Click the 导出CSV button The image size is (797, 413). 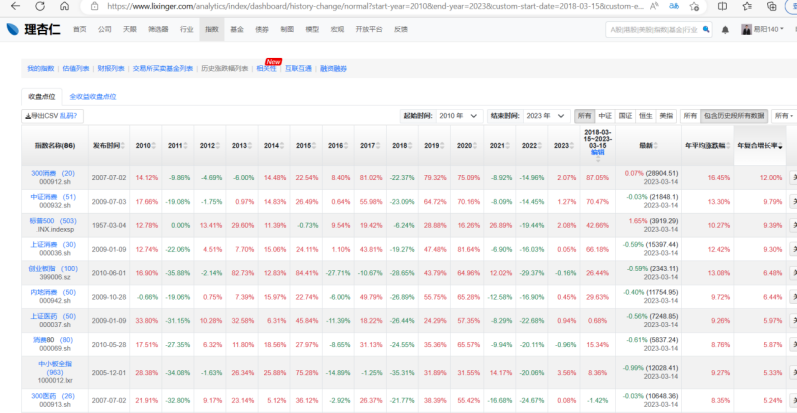click(52, 116)
